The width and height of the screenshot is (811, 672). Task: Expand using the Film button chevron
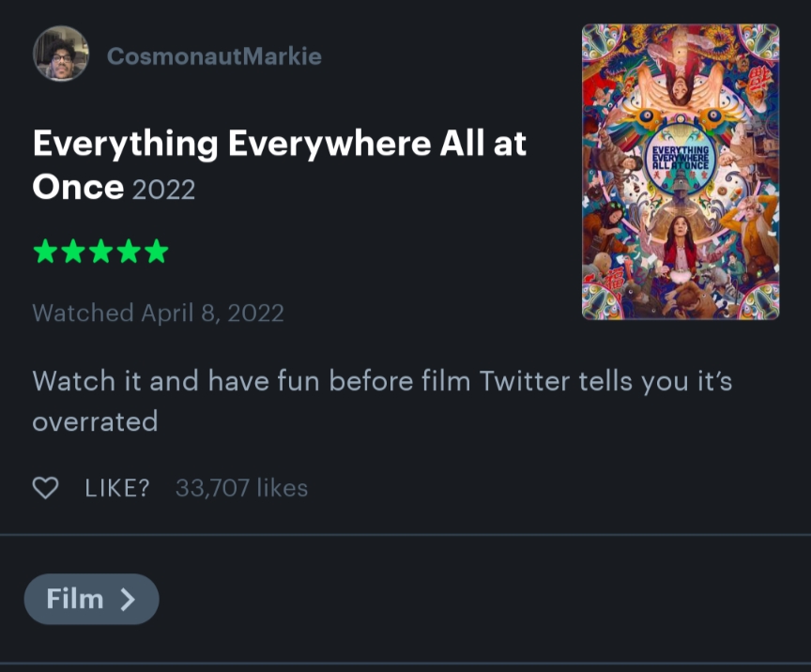(128, 600)
